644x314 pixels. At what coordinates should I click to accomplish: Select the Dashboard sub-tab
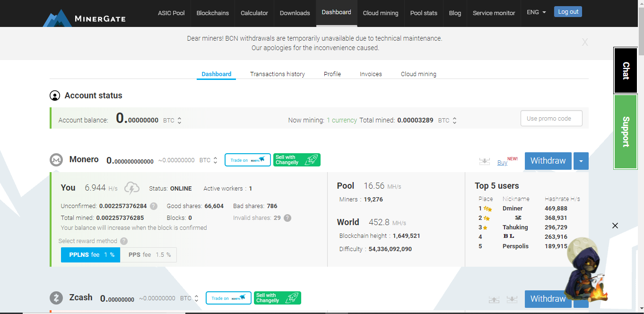coord(217,74)
